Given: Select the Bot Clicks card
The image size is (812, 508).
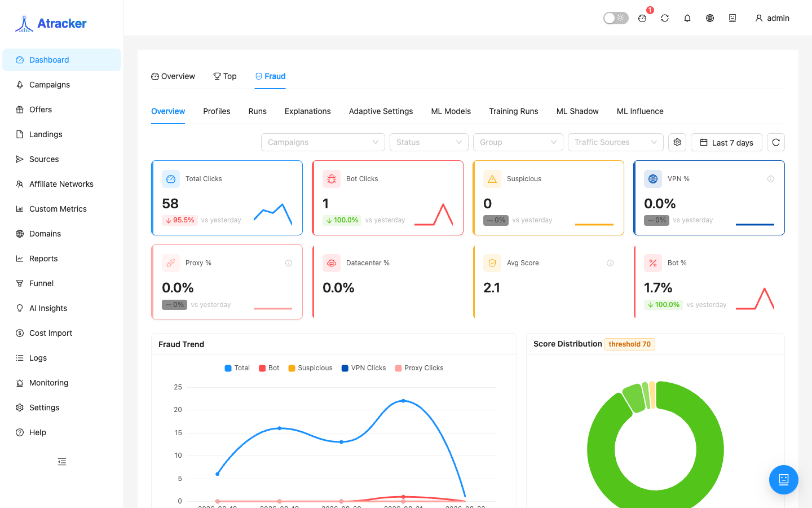Looking at the screenshot, I should pyautogui.click(x=388, y=198).
